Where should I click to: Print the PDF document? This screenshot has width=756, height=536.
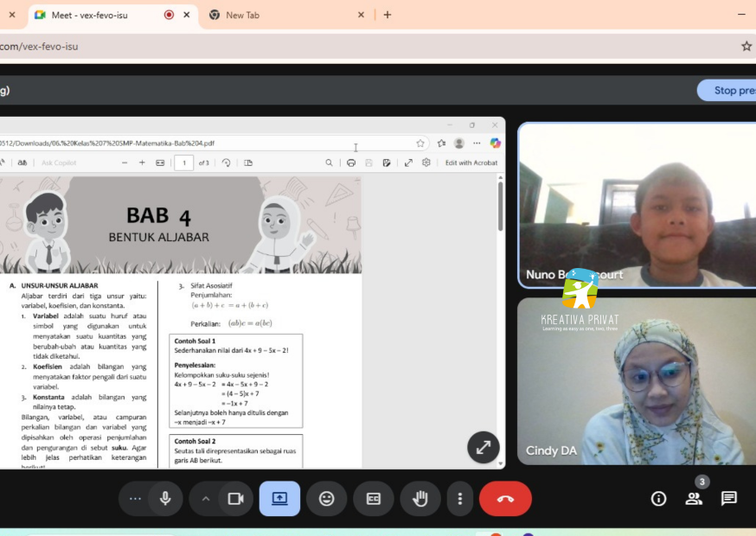(351, 163)
